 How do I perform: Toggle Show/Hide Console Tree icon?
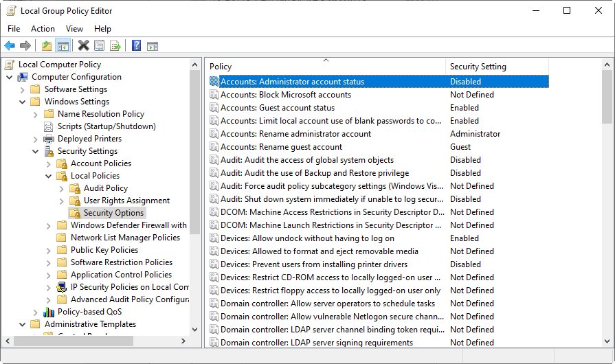tap(63, 46)
